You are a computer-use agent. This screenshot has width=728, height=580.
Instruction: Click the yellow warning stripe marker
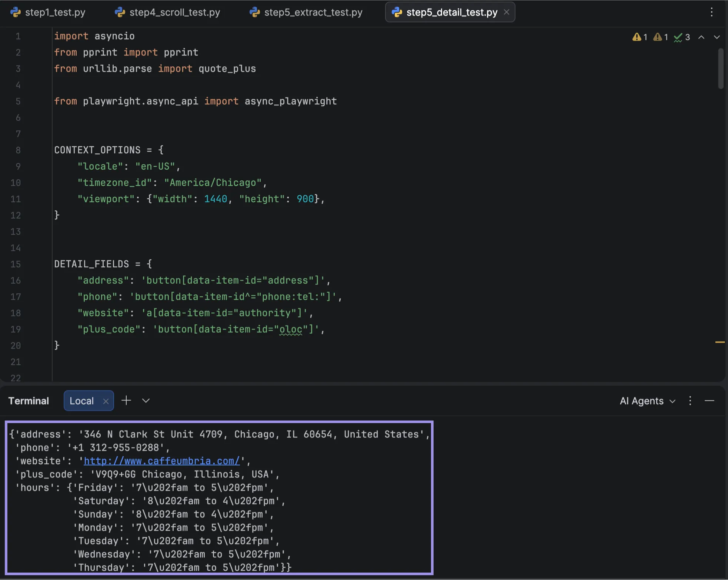pos(720,342)
